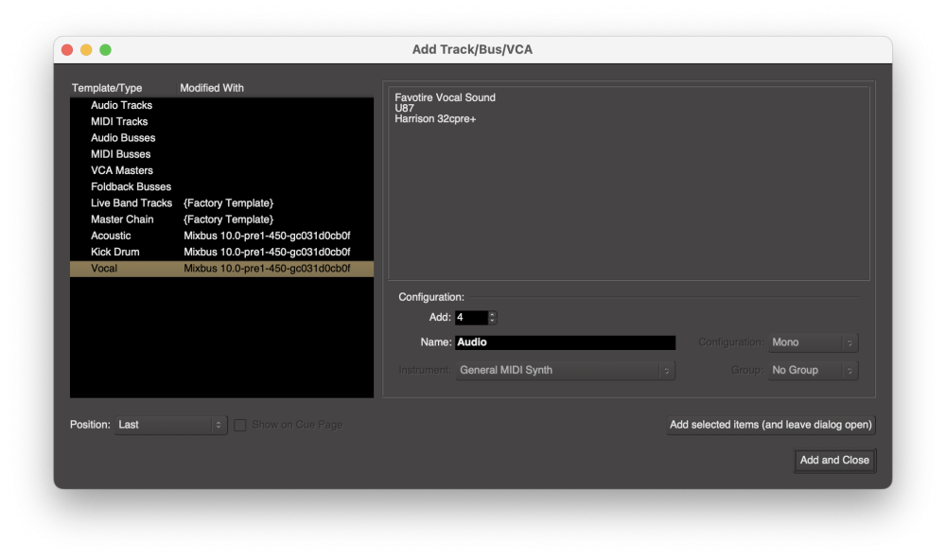Open the Position dropdown set to Last
Screen dimensions: 946x560
point(170,425)
